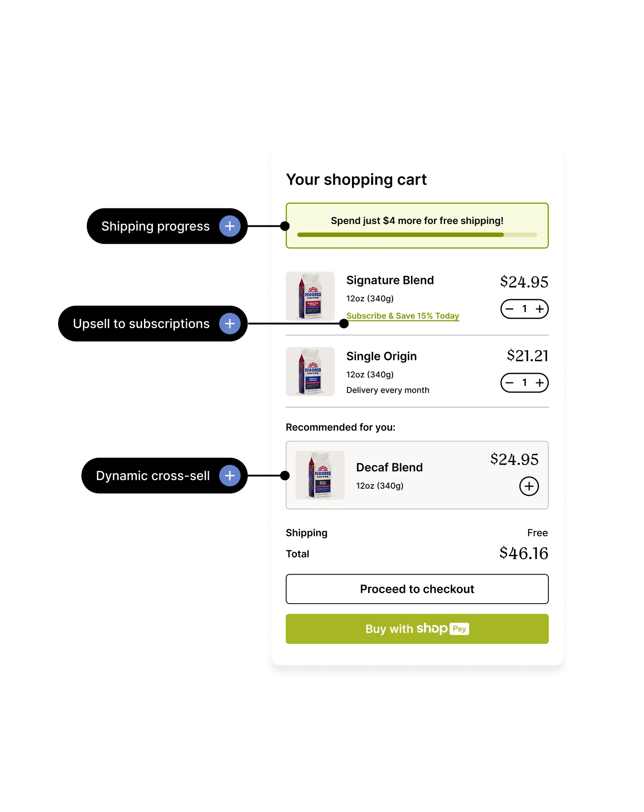Viewport: 644px width, 812px height.
Task: Click the Proceed to checkout button
Action: pos(416,589)
